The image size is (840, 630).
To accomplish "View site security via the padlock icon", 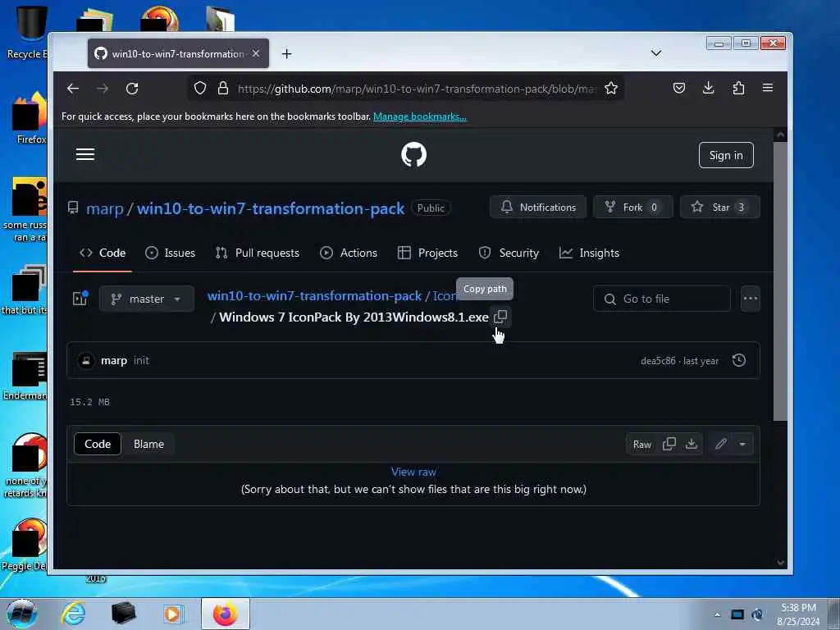I will [223, 89].
